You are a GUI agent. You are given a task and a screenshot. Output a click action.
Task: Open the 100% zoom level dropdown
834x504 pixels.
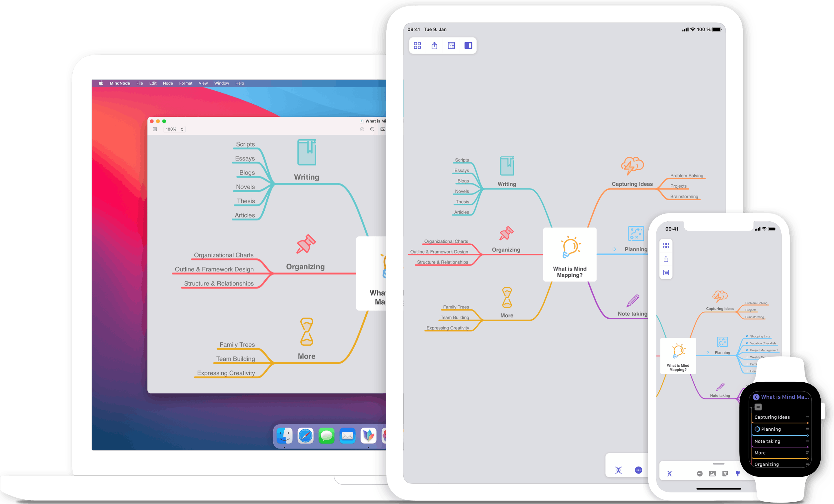coord(174,129)
